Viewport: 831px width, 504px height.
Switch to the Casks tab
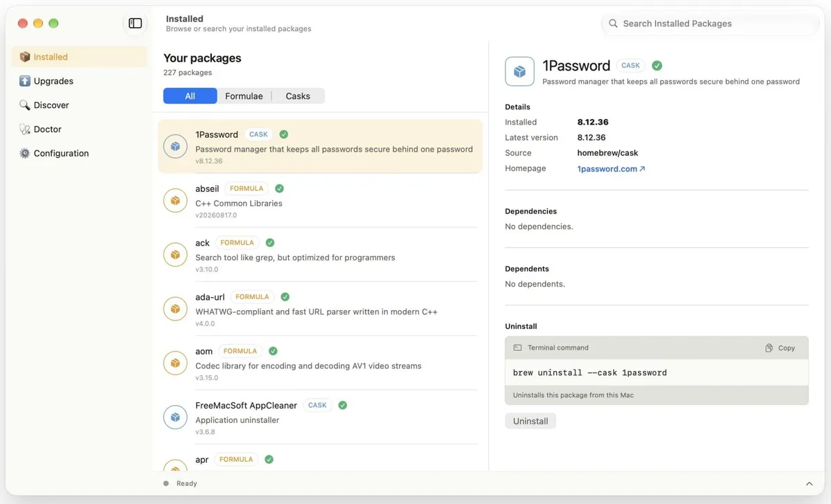[x=298, y=96]
